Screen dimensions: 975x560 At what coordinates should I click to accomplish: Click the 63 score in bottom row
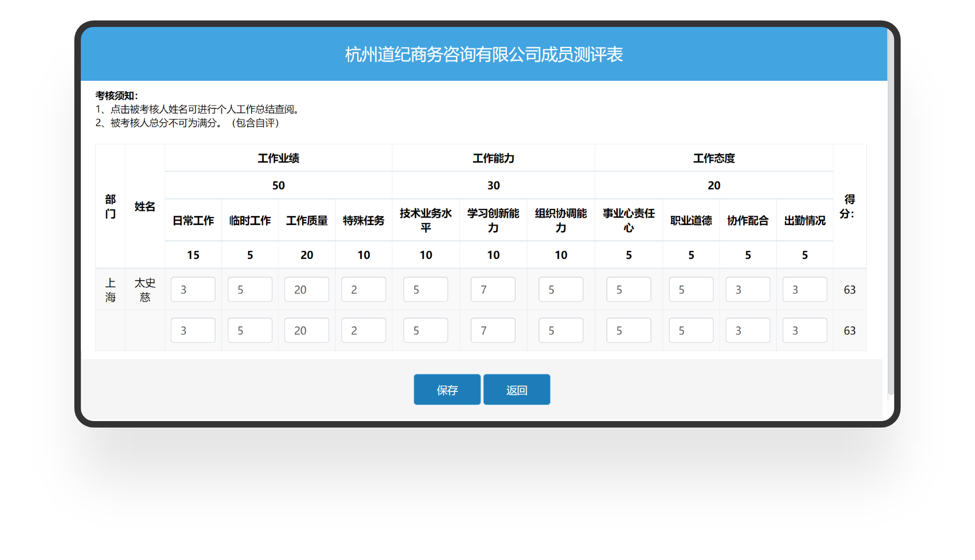(849, 331)
